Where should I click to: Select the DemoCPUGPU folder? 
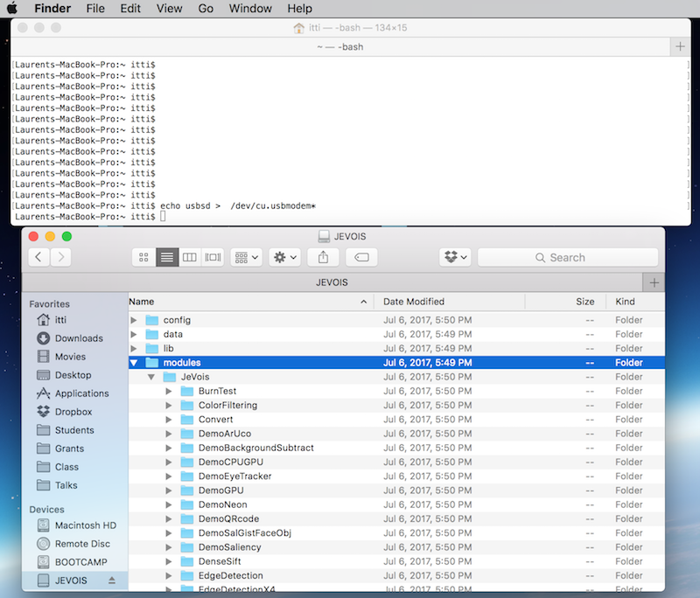(x=396, y=462)
